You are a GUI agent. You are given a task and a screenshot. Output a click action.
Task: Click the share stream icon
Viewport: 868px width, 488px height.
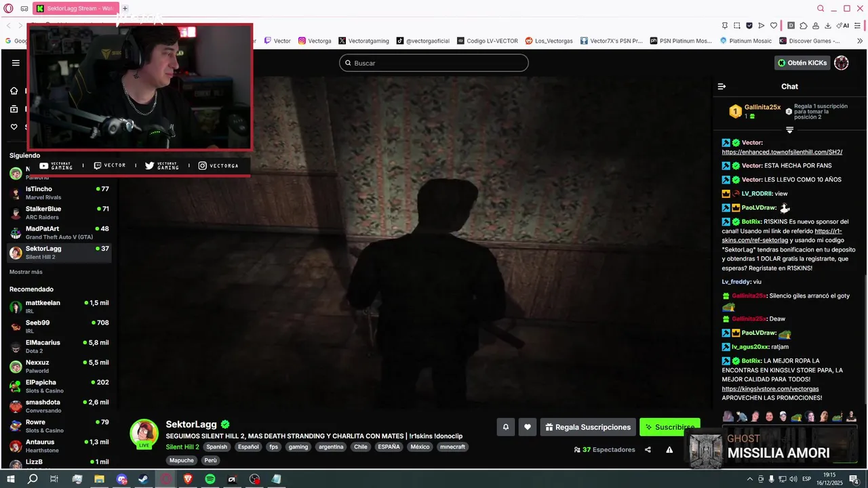click(x=648, y=449)
